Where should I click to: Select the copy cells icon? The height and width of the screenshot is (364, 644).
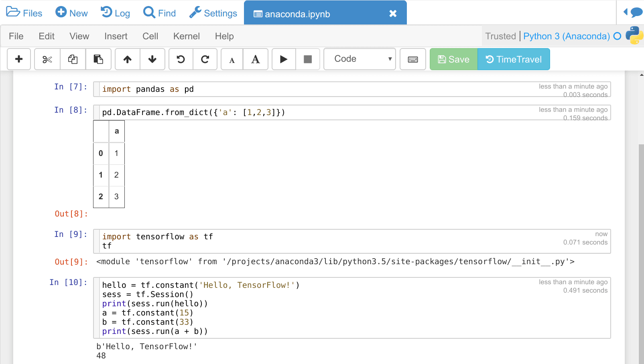click(73, 59)
